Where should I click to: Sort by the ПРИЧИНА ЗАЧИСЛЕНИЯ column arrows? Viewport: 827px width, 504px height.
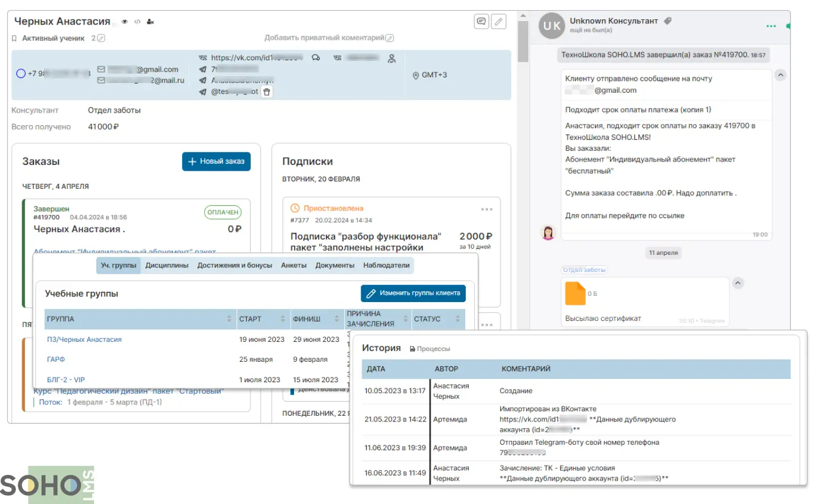click(406, 319)
